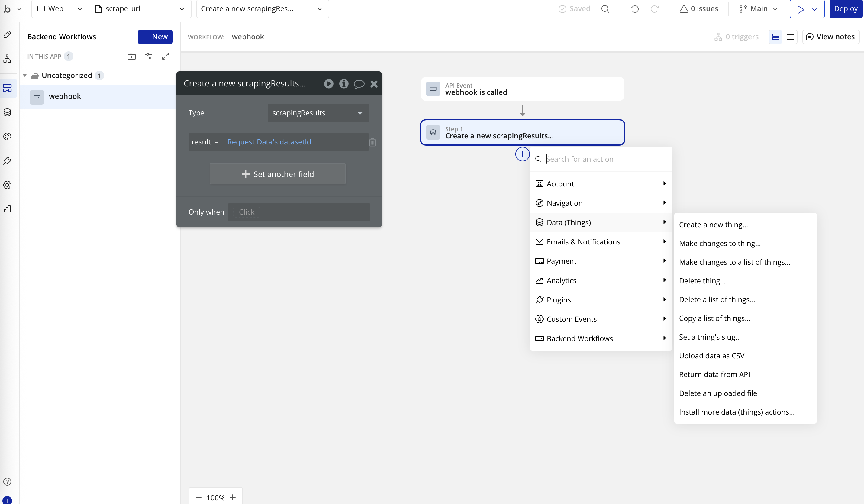Select Make changes to thing... action
The height and width of the screenshot is (504, 864).
pyautogui.click(x=720, y=243)
